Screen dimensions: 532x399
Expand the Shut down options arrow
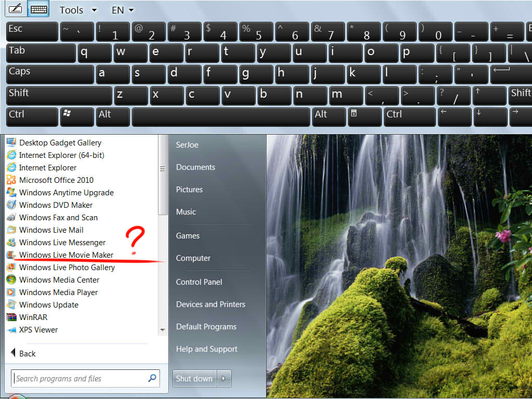click(x=224, y=378)
